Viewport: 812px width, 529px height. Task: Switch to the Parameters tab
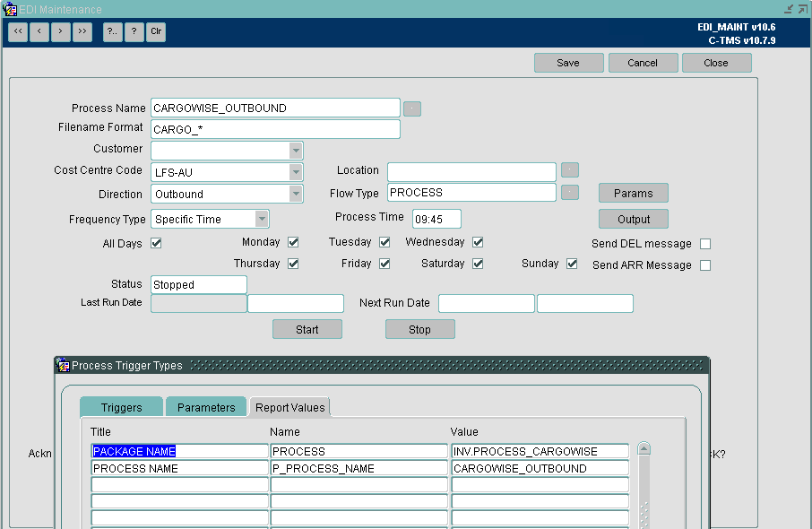206,407
